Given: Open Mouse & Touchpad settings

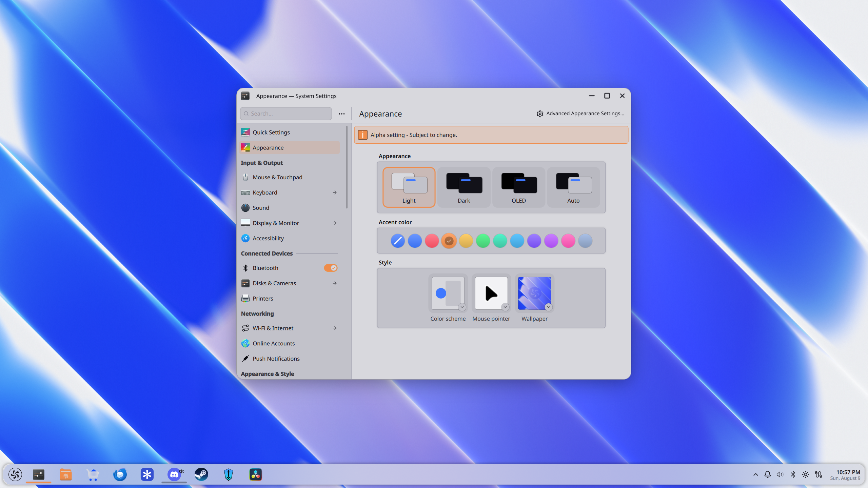Looking at the screenshot, I should point(290,177).
